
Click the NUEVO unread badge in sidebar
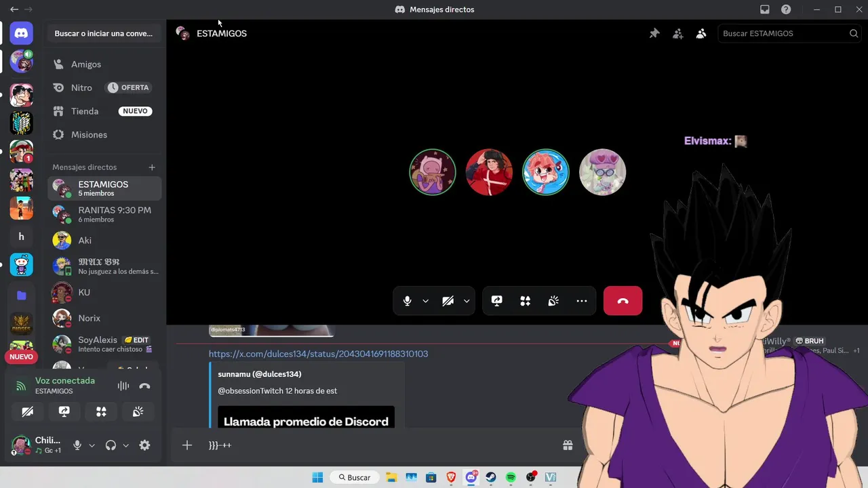(21, 357)
